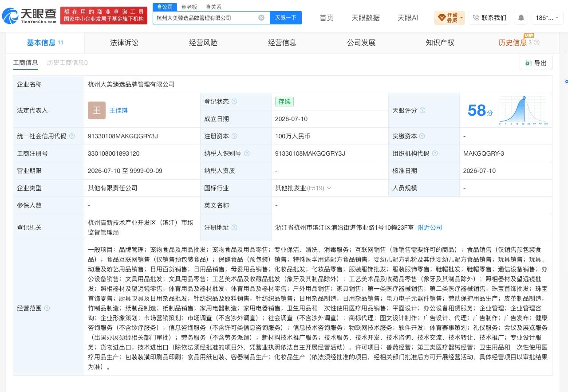Switch to the 知识产权 tab
The height and width of the screenshot is (392, 568).
tap(440, 43)
